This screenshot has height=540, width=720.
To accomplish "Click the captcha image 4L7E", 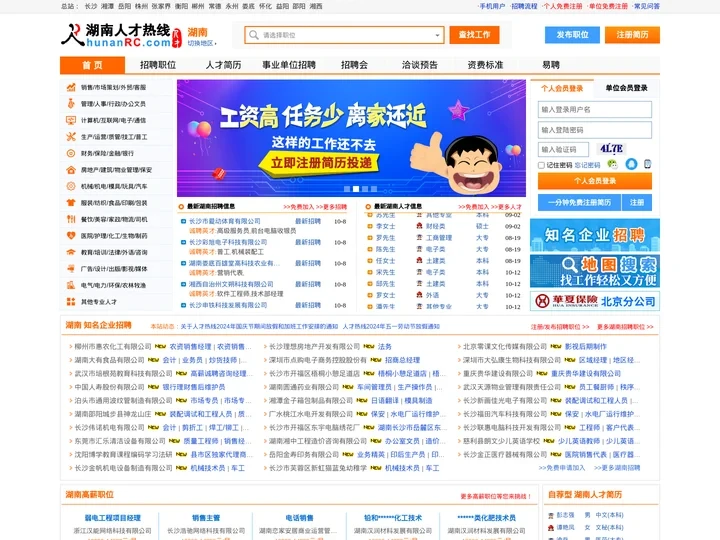I will 611,149.
